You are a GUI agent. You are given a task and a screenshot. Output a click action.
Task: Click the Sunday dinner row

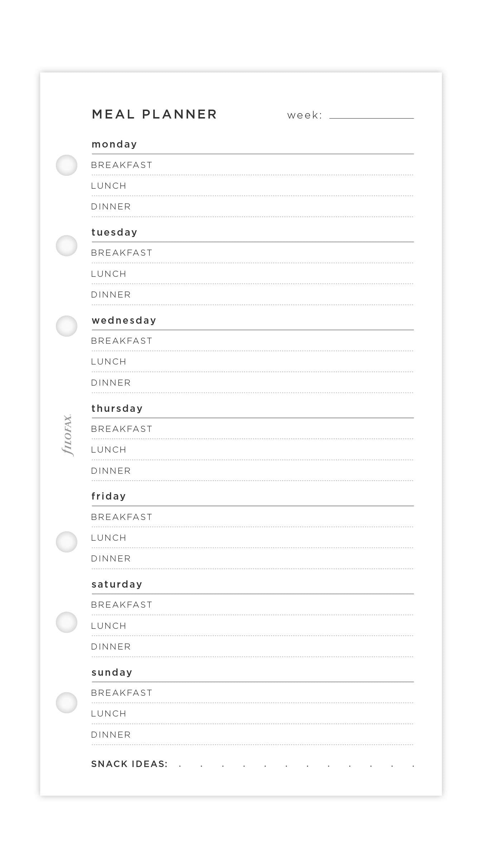[x=252, y=735]
